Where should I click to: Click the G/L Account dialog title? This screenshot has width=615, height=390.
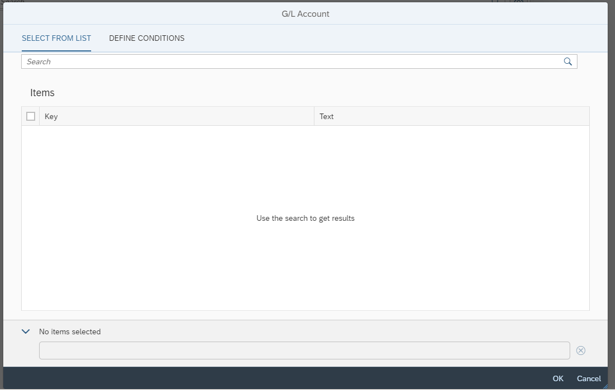click(305, 14)
